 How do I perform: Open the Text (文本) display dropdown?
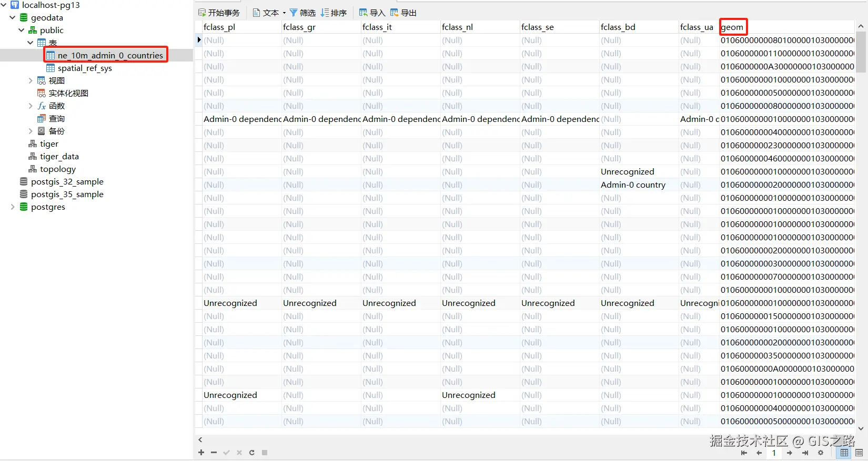coord(269,13)
